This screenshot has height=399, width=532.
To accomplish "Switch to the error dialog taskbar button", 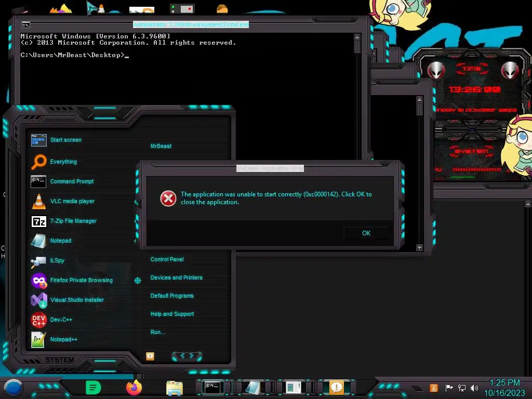I will (x=336, y=388).
